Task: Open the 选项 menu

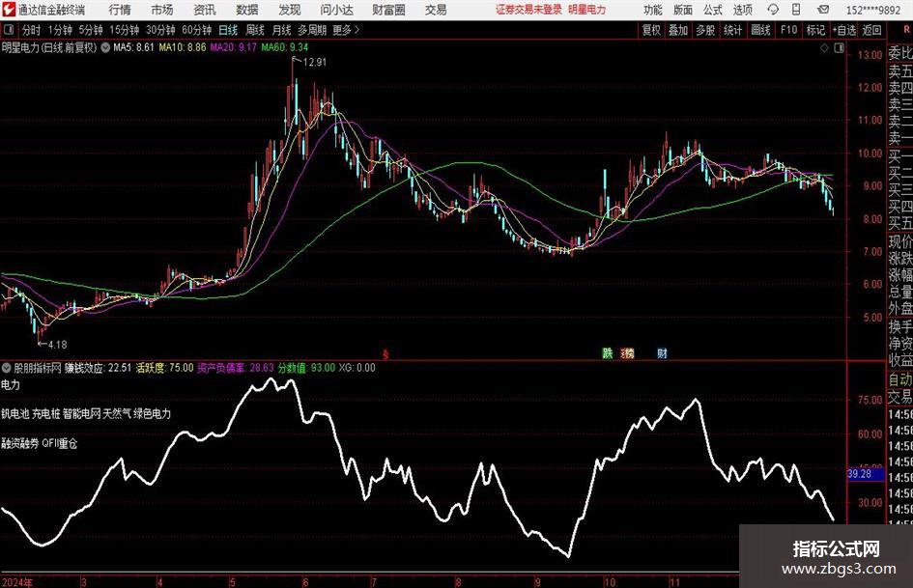Action: [x=742, y=10]
